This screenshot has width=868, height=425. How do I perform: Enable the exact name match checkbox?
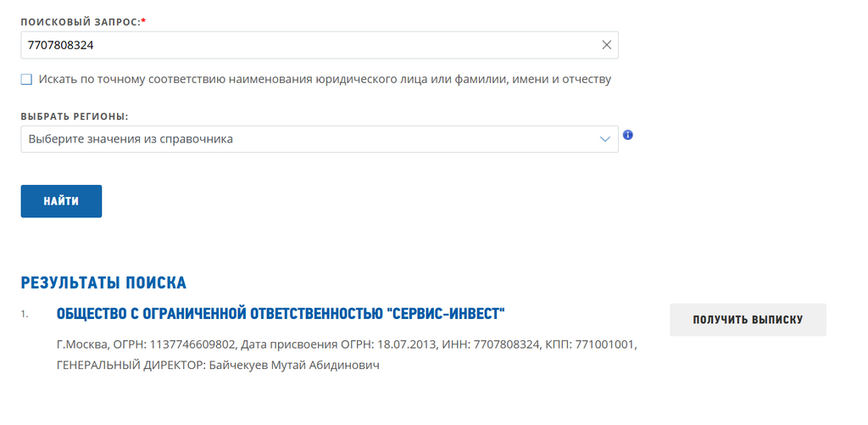pyautogui.click(x=26, y=80)
